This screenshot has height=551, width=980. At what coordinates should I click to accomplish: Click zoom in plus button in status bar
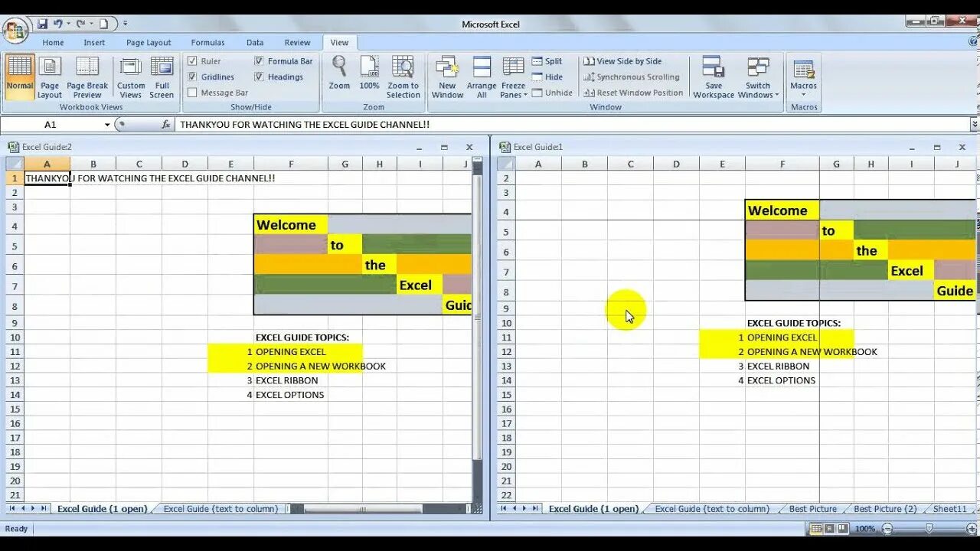pos(972,529)
